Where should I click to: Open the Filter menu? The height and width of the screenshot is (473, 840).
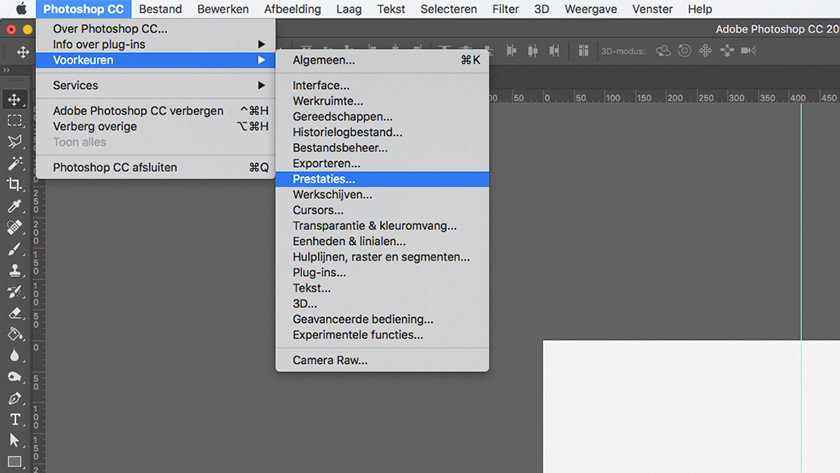pyautogui.click(x=506, y=9)
